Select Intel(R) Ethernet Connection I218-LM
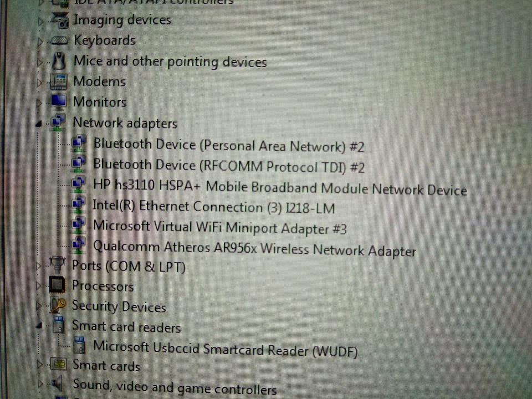The image size is (532, 399). click(214, 207)
